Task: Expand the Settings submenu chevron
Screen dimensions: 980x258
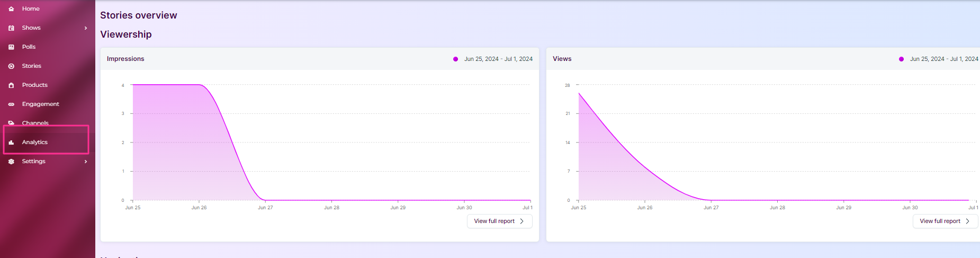Action: pos(86,162)
